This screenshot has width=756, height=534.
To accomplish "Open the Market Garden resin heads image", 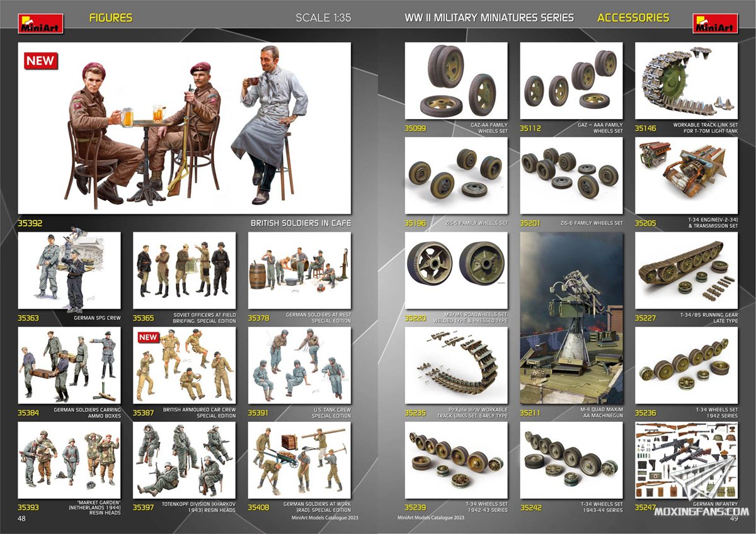I will click(x=69, y=460).
